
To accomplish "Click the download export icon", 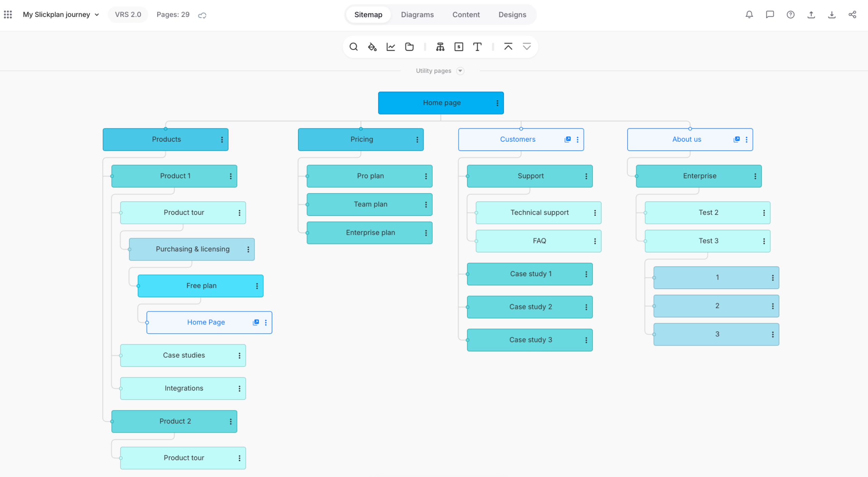I will (832, 15).
